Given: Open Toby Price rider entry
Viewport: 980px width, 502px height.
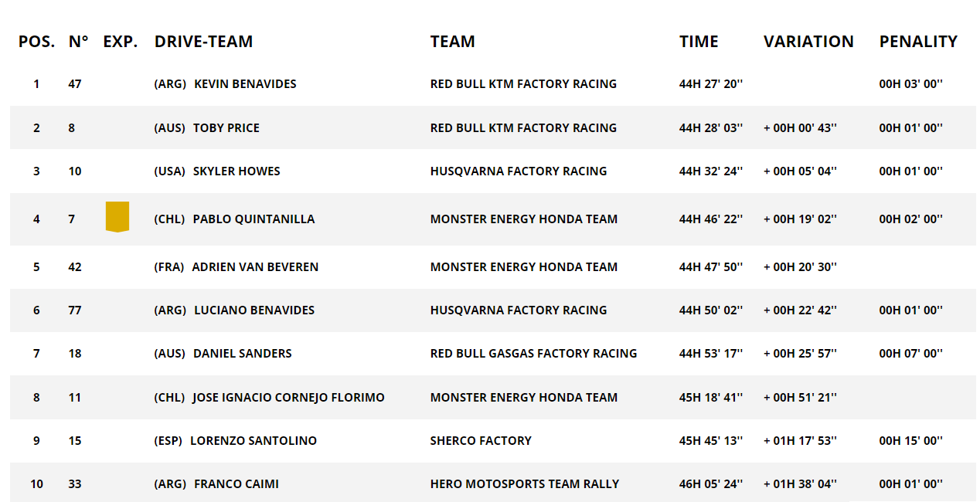Looking at the screenshot, I should pyautogui.click(x=226, y=127).
